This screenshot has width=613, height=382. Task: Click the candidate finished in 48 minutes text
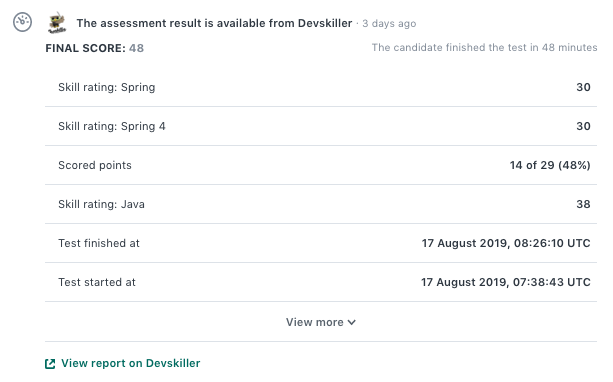[x=484, y=48]
